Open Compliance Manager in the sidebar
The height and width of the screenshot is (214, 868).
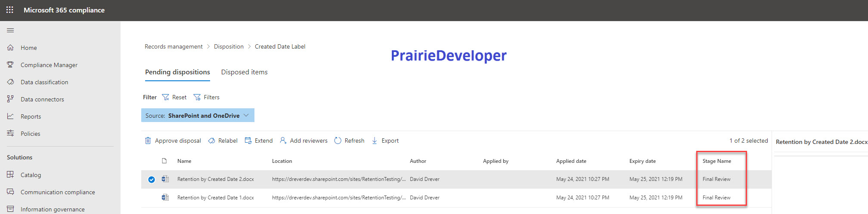(x=49, y=65)
